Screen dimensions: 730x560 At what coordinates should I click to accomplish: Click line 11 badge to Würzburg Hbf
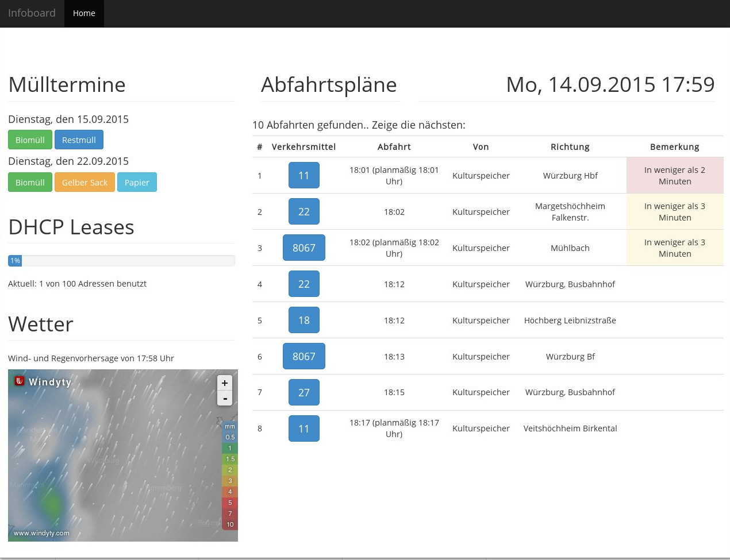(303, 176)
